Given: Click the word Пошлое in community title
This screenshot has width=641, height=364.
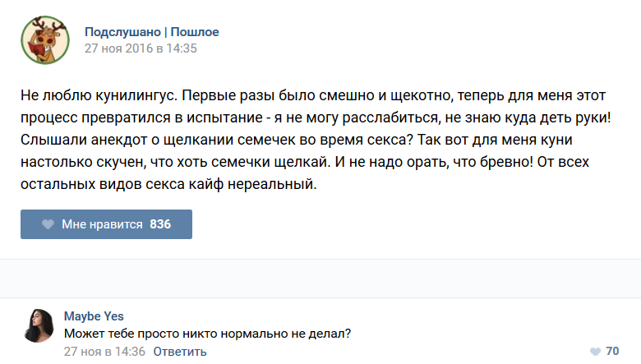Looking at the screenshot, I should (195, 32).
